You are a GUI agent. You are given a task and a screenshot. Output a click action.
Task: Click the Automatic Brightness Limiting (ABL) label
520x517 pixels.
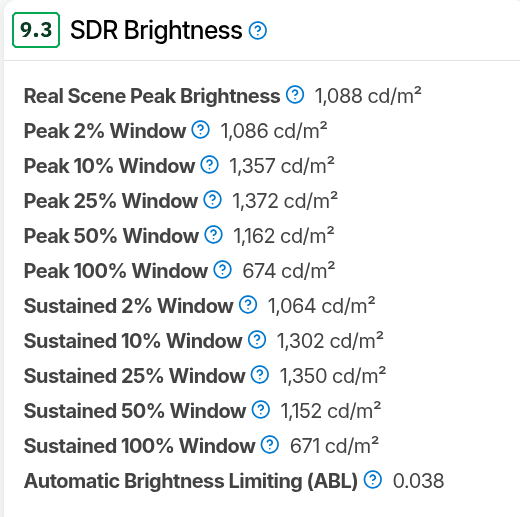click(191, 481)
